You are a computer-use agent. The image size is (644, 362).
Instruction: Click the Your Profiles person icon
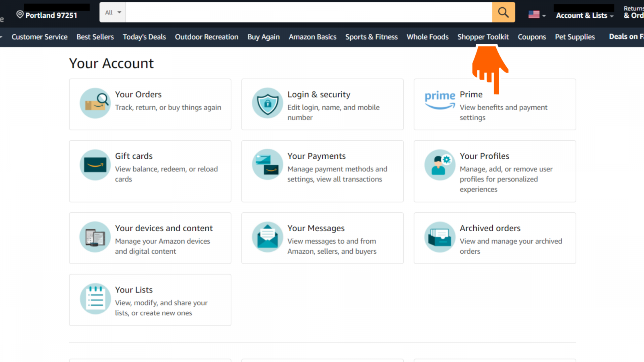point(440,165)
